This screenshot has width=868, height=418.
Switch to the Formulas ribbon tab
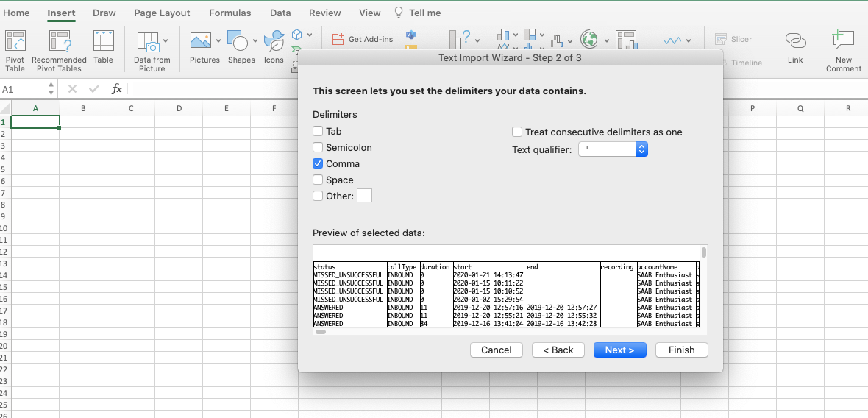pyautogui.click(x=230, y=13)
